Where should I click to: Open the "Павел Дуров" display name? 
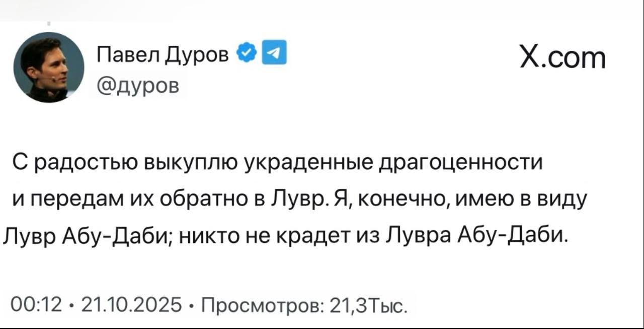click(164, 53)
